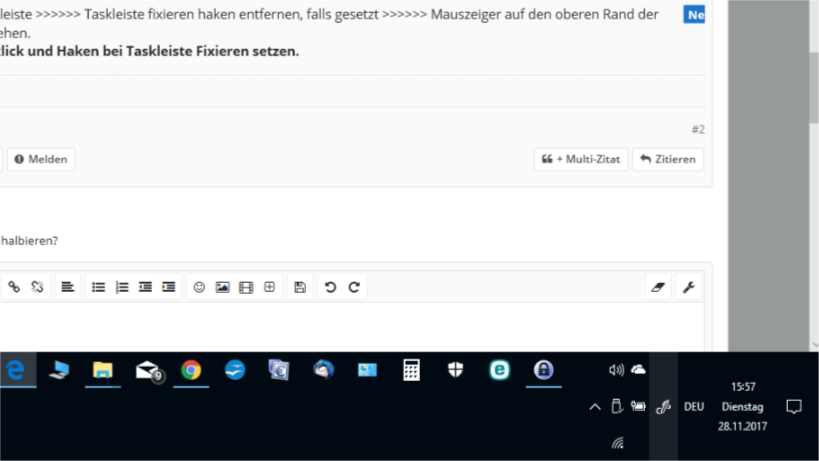Open the Mail app with 9 badge
Viewport: 819px width, 461px height.
point(148,370)
